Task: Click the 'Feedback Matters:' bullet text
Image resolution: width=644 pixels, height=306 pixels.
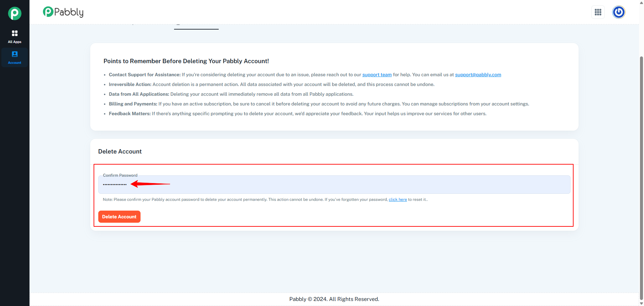Action: tap(130, 114)
